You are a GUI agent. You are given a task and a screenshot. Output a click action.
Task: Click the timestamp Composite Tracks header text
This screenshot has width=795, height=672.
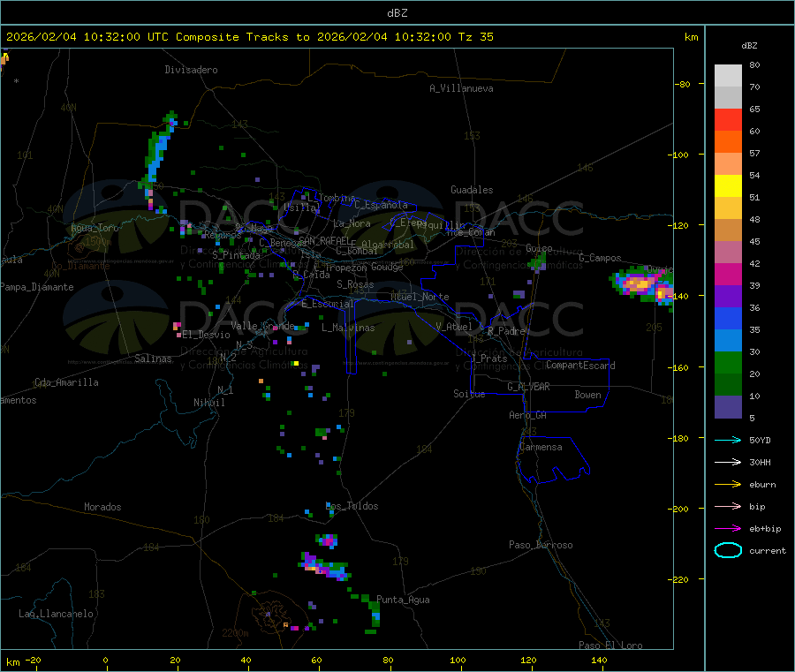249,37
